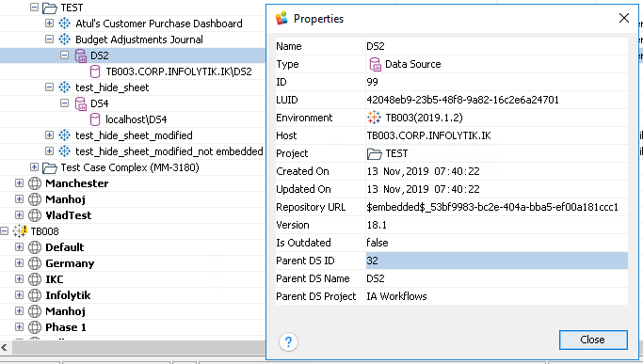
Task: Collapse Budget Adjustments Journal node
Action: point(49,39)
